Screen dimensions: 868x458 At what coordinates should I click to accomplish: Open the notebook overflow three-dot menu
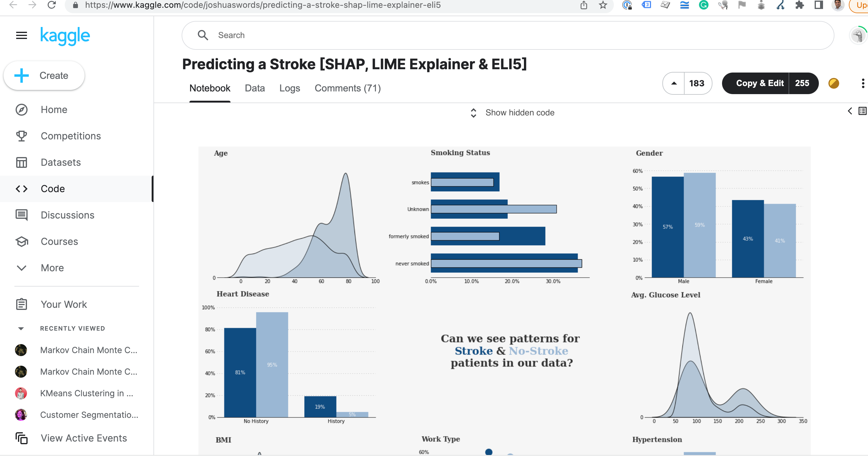[863, 83]
